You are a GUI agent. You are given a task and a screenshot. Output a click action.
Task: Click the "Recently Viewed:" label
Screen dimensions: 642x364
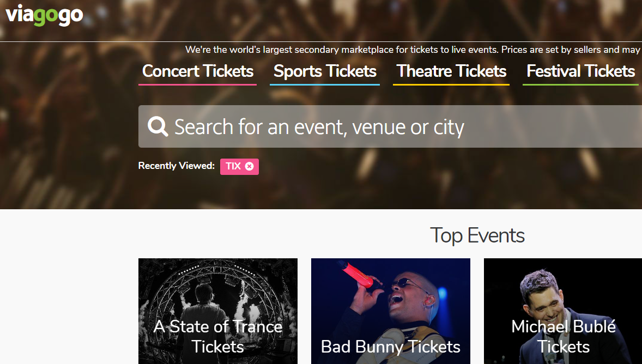coord(176,166)
